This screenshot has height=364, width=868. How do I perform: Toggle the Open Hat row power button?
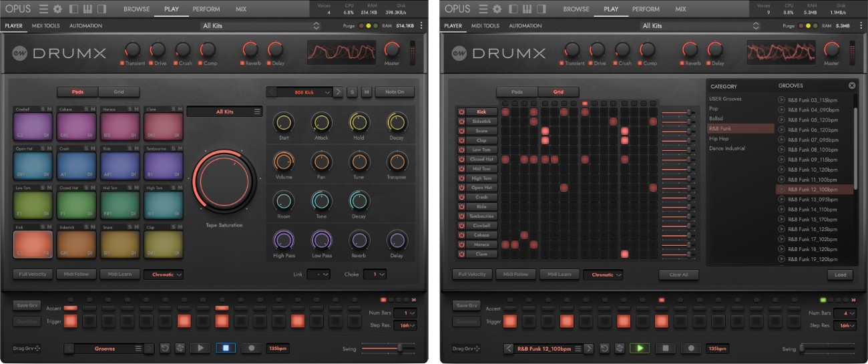coord(461,188)
